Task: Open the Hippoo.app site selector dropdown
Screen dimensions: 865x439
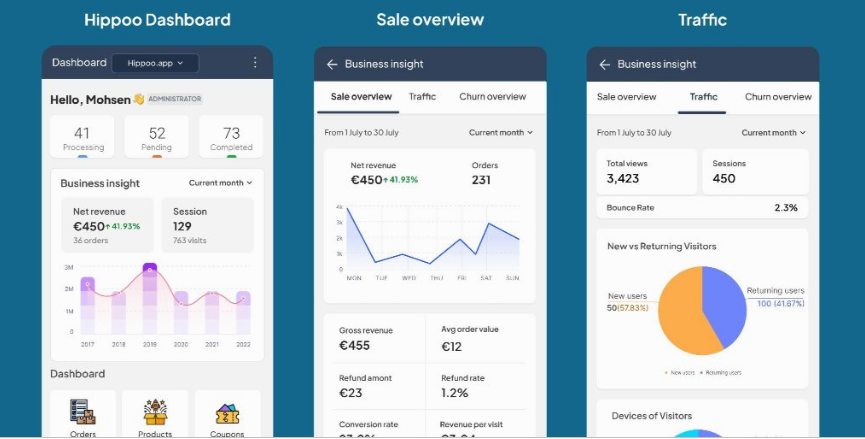Action: (155, 63)
